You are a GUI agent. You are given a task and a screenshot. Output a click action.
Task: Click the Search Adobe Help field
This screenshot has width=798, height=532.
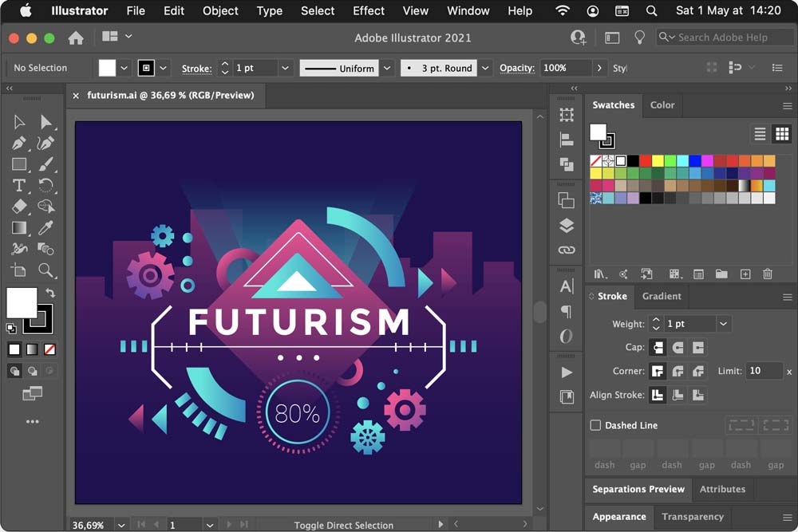click(x=722, y=37)
